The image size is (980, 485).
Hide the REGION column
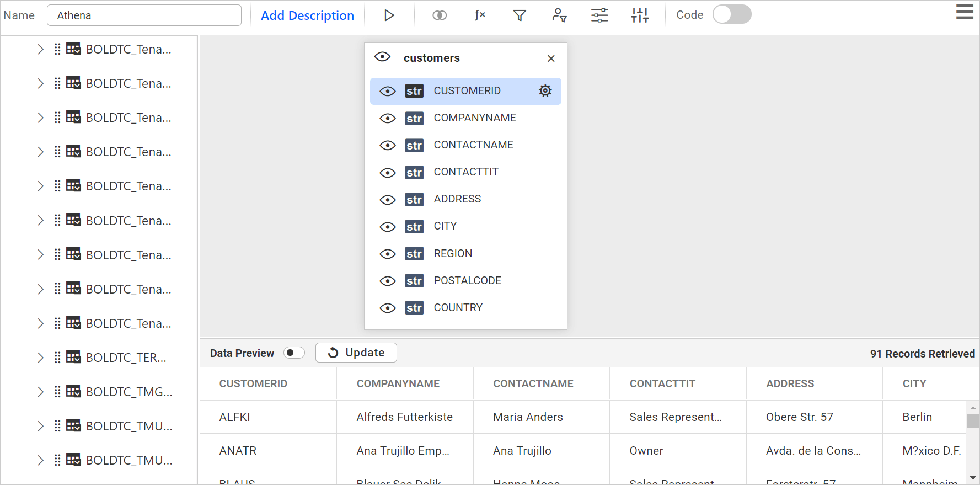pos(388,253)
